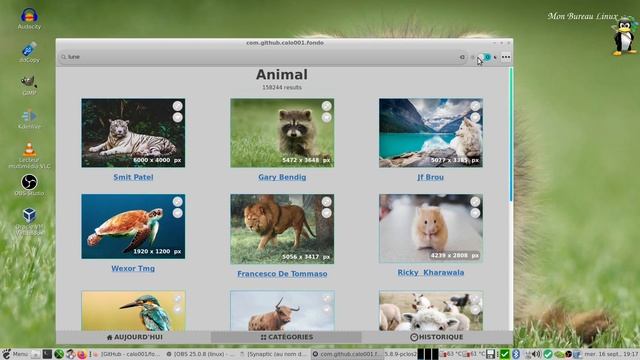640x360 pixels.
Task: Launch OBS Studio from the desktop
Action: pos(29,185)
